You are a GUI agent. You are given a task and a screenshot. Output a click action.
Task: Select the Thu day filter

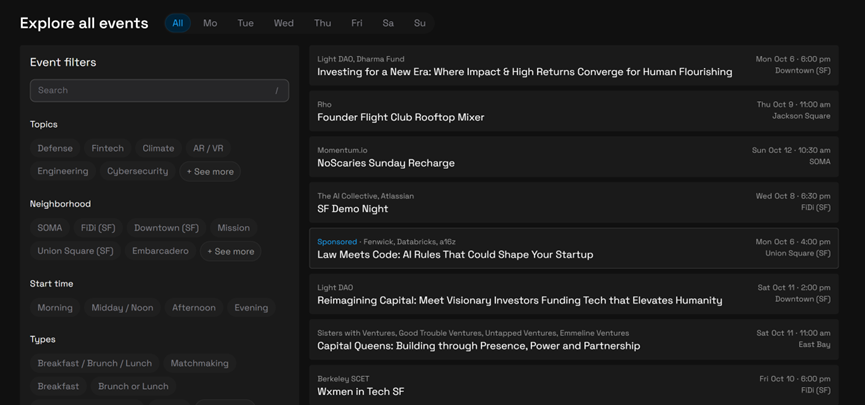[323, 23]
